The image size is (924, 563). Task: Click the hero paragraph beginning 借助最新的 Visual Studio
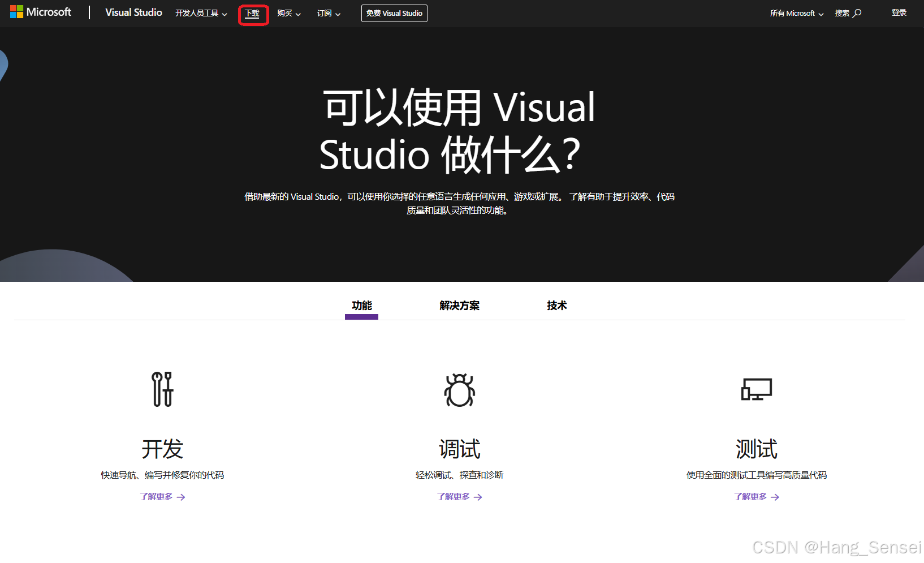pyautogui.click(x=459, y=204)
